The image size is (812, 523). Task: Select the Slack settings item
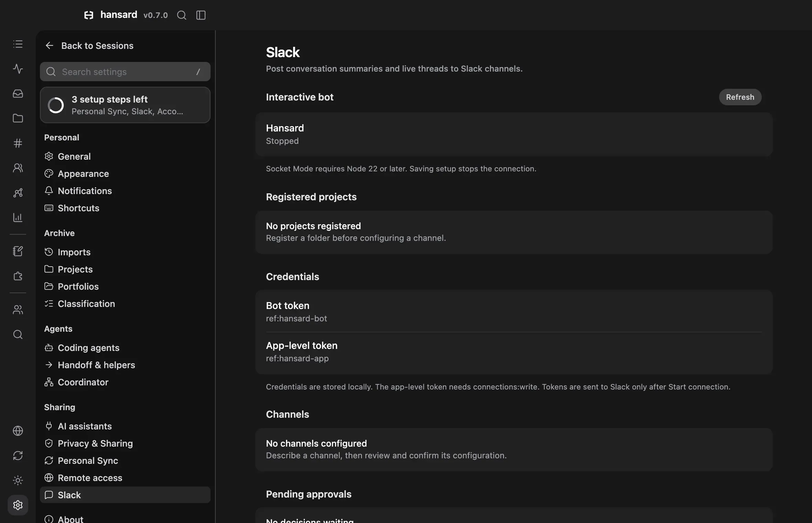tap(125, 495)
